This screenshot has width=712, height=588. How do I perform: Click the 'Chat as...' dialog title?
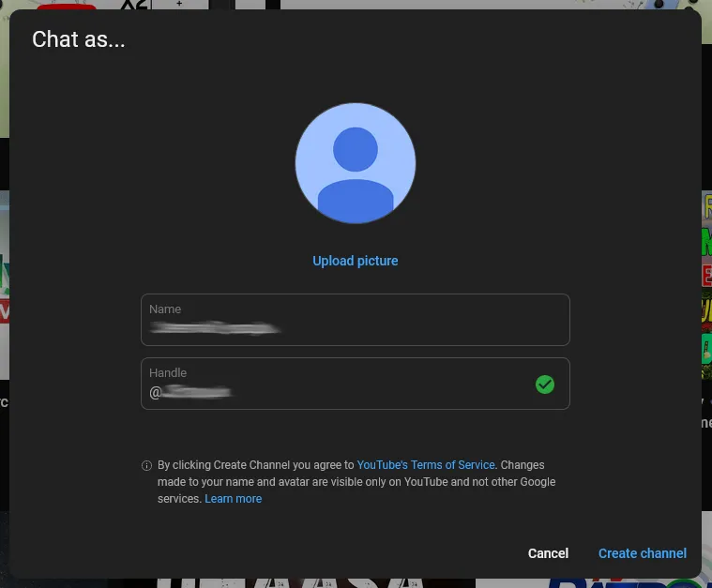pyautogui.click(x=78, y=39)
